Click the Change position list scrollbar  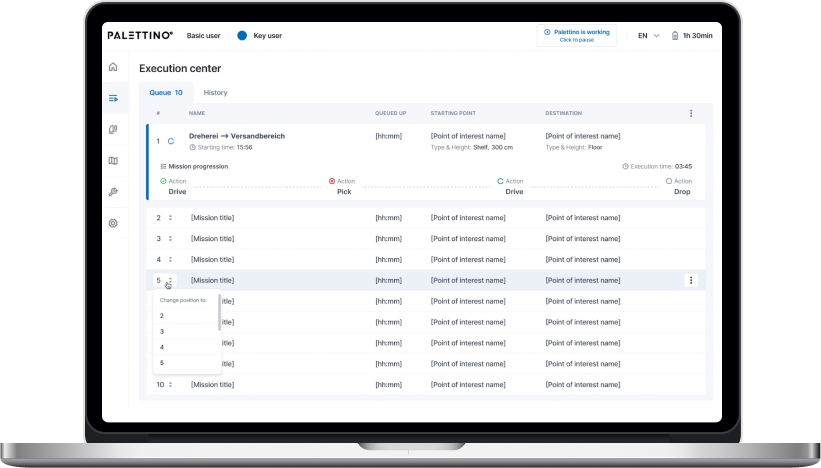219,313
